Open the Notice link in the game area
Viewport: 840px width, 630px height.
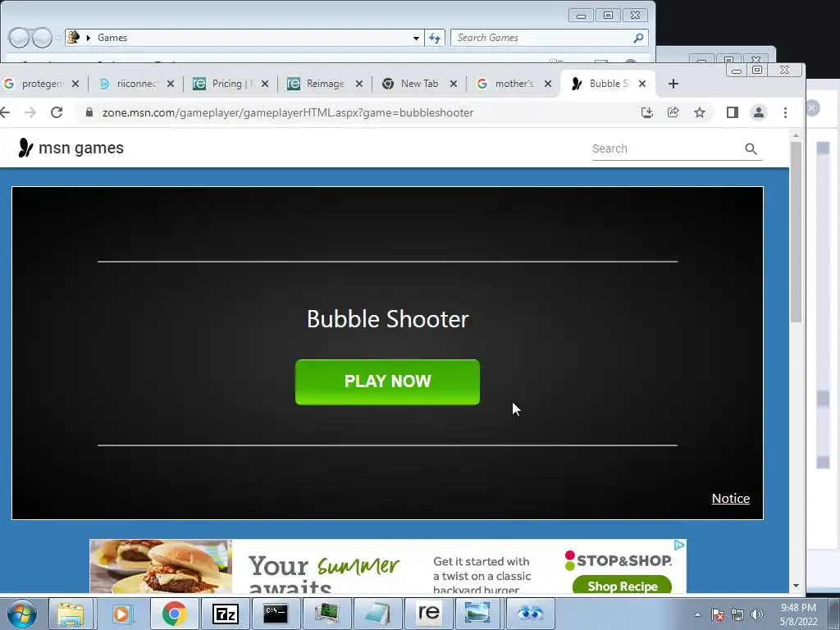(x=730, y=498)
